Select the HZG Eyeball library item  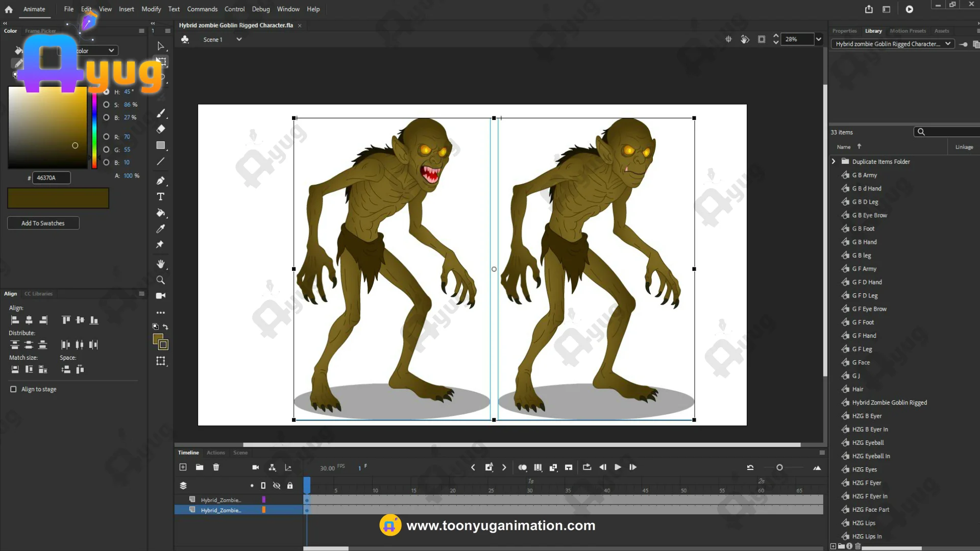pyautogui.click(x=868, y=443)
